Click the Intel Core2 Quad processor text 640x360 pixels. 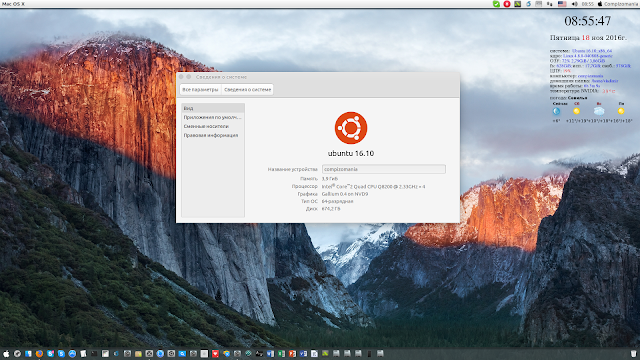point(373,186)
